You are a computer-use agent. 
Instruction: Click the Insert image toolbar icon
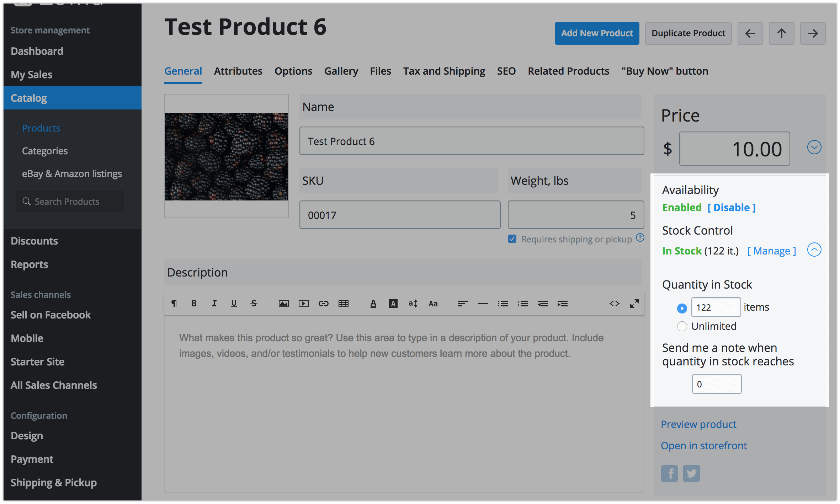pos(283,303)
